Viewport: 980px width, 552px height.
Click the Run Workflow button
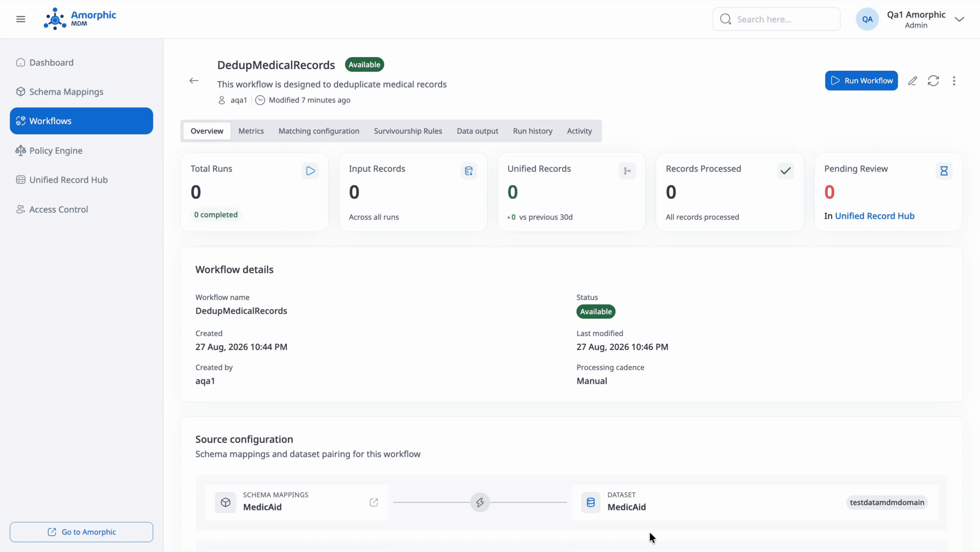click(861, 81)
